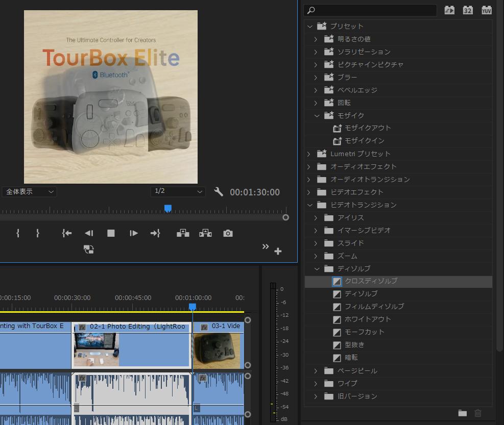Expand the オーディオエフェクト folder
This screenshot has width=504, height=425.
click(x=308, y=167)
